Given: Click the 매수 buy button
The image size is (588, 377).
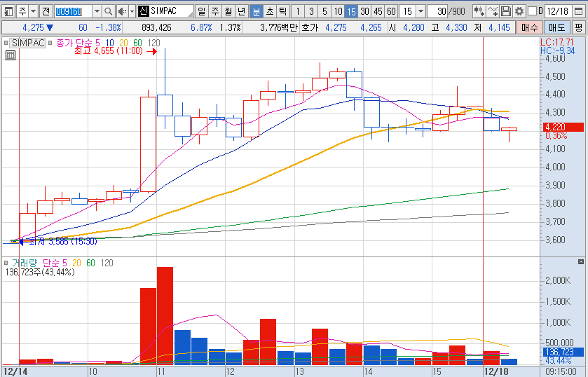Looking at the screenshot, I should [x=529, y=27].
